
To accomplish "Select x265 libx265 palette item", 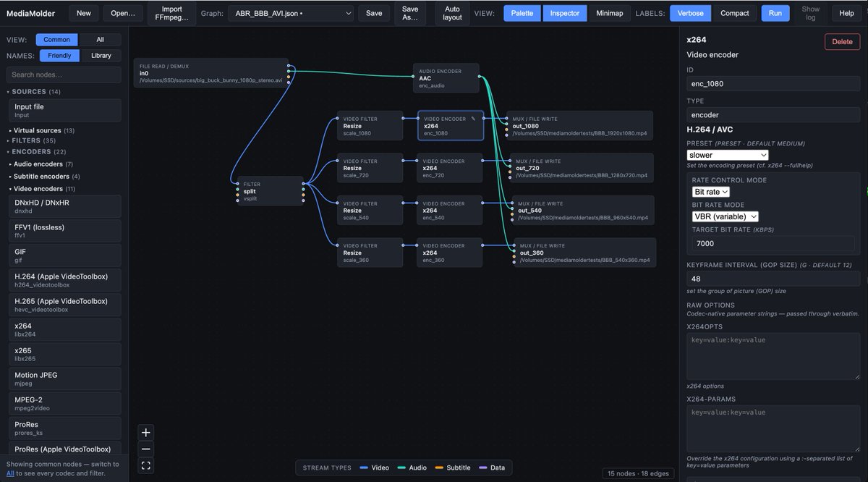I will click(65, 354).
